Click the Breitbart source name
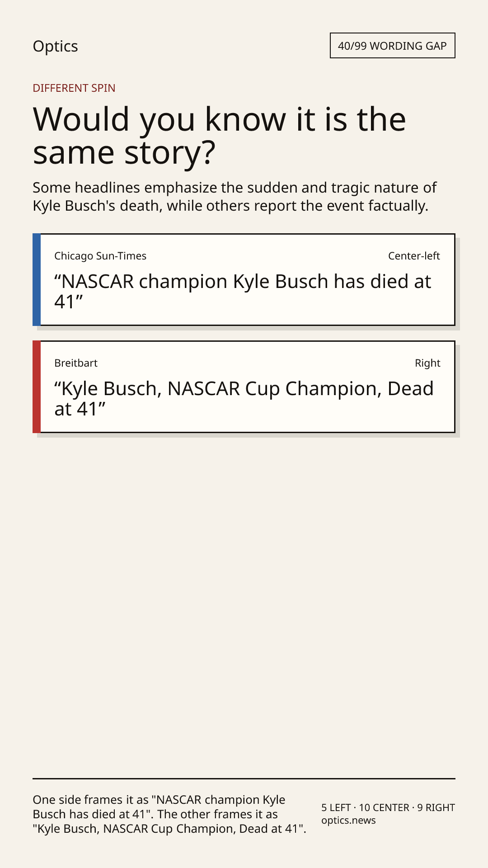Screen dimensions: 488x868 tap(76, 363)
